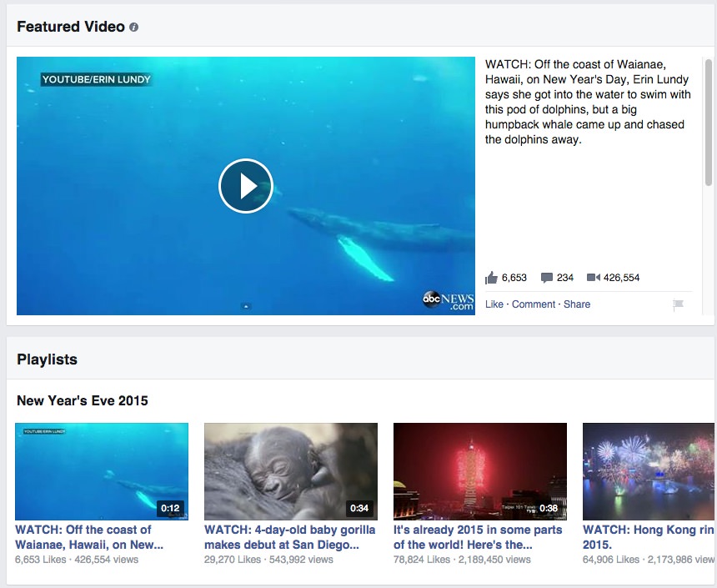Click the abc NEWS.com logo on video
717x588 pixels.
448,300
